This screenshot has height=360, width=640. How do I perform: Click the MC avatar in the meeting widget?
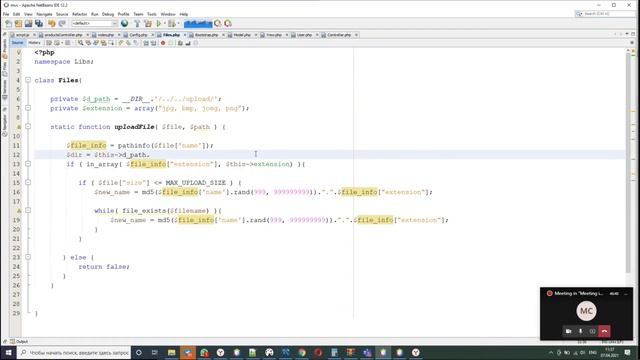click(586, 311)
